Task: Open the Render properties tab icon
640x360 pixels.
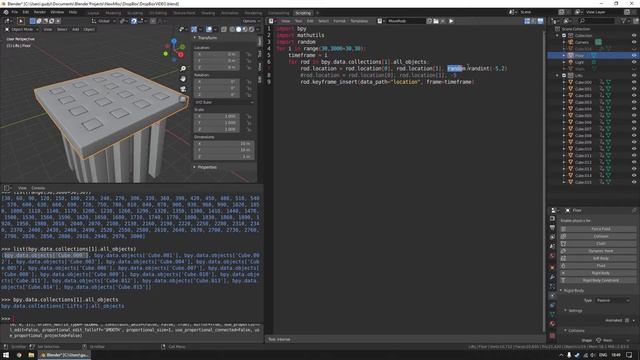Action: (552, 218)
